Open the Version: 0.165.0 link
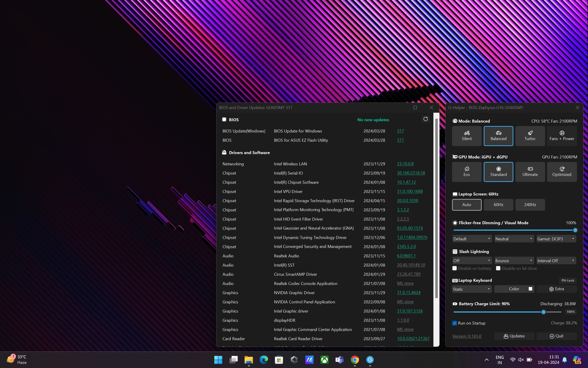 (467, 336)
